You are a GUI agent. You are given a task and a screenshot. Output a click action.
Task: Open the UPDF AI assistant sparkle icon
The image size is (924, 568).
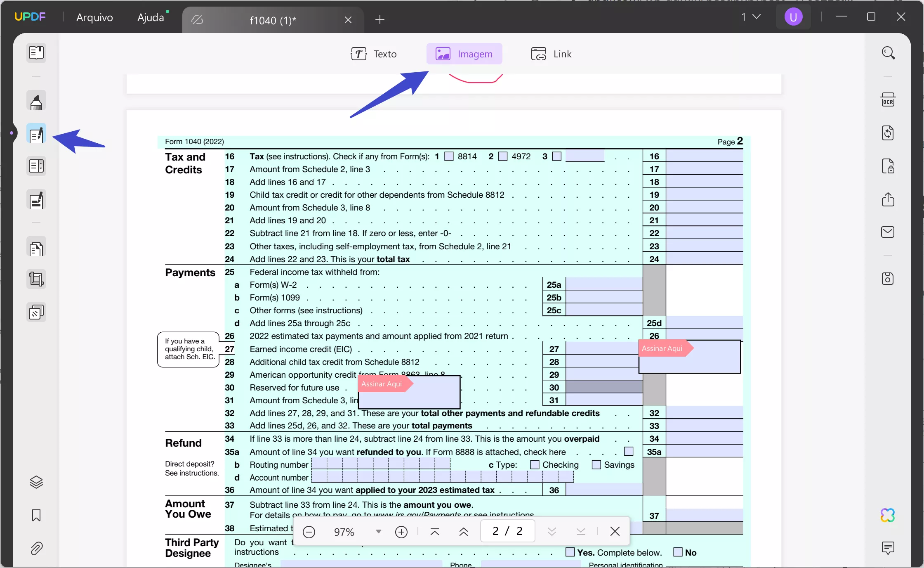(x=887, y=515)
